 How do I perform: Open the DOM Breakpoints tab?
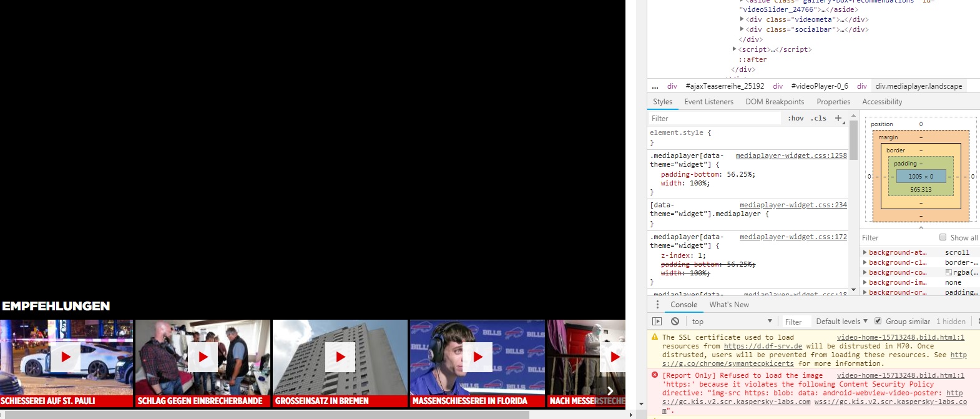click(x=775, y=102)
